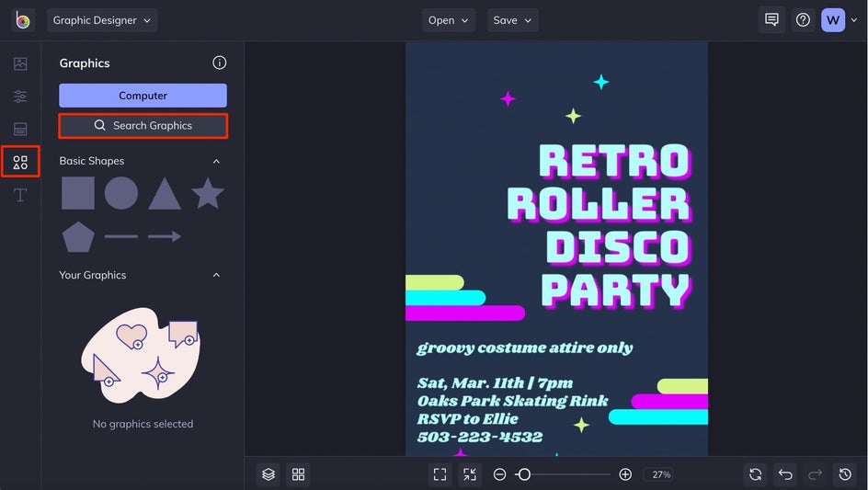Select the Text tool in sidebar
Screen dimensions: 868x490
pyautogui.click(x=20, y=195)
